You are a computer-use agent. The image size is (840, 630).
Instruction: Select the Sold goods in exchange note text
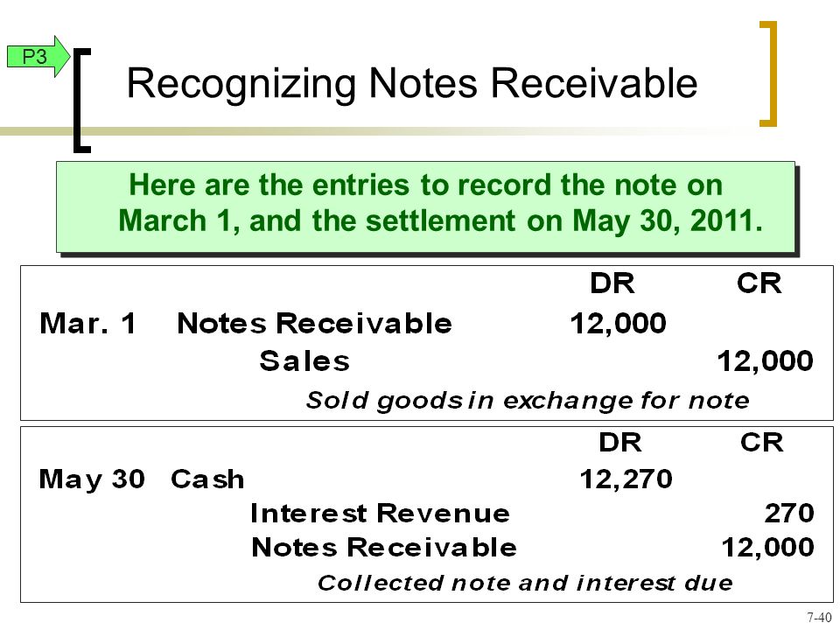527,400
